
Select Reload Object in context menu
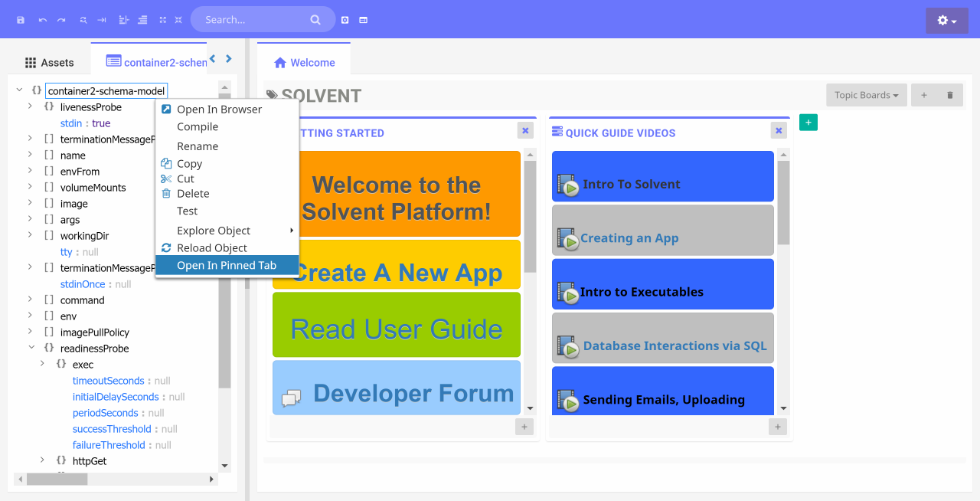(x=212, y=248)
